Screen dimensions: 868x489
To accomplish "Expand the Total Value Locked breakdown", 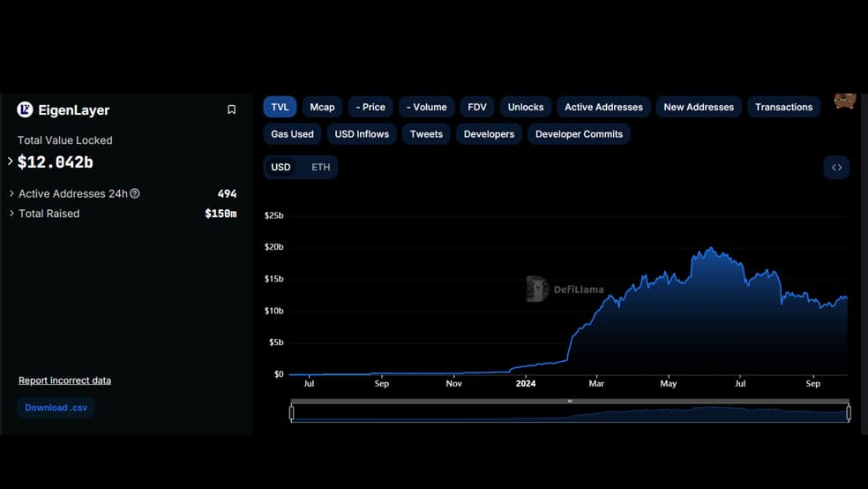I will coord(10,162).
